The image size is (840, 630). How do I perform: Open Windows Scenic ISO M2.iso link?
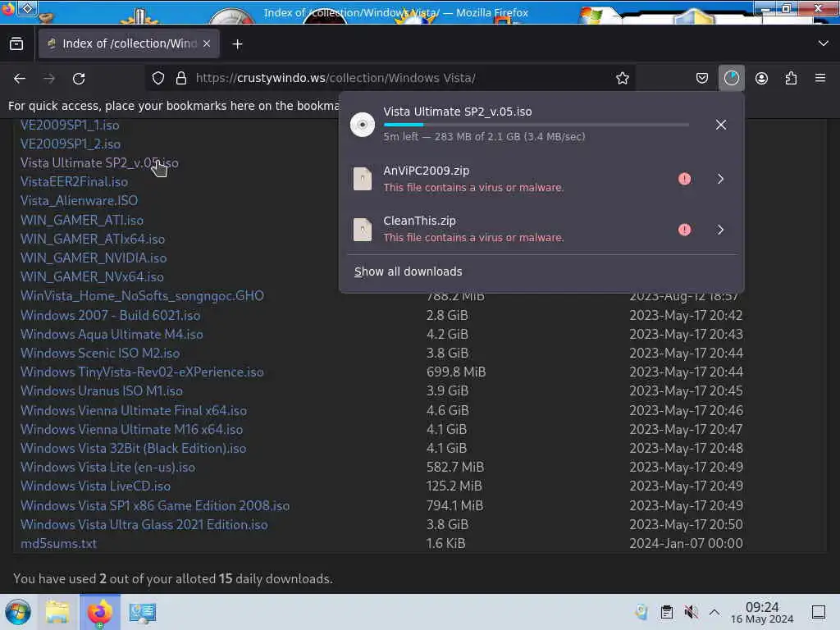[100, 353]
